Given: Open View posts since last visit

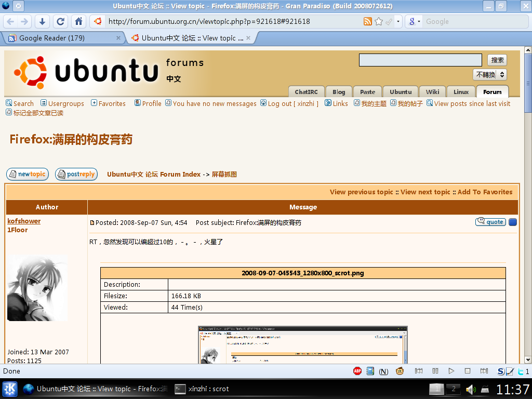Looking at the screenshot, I should (x=468, y=103).
